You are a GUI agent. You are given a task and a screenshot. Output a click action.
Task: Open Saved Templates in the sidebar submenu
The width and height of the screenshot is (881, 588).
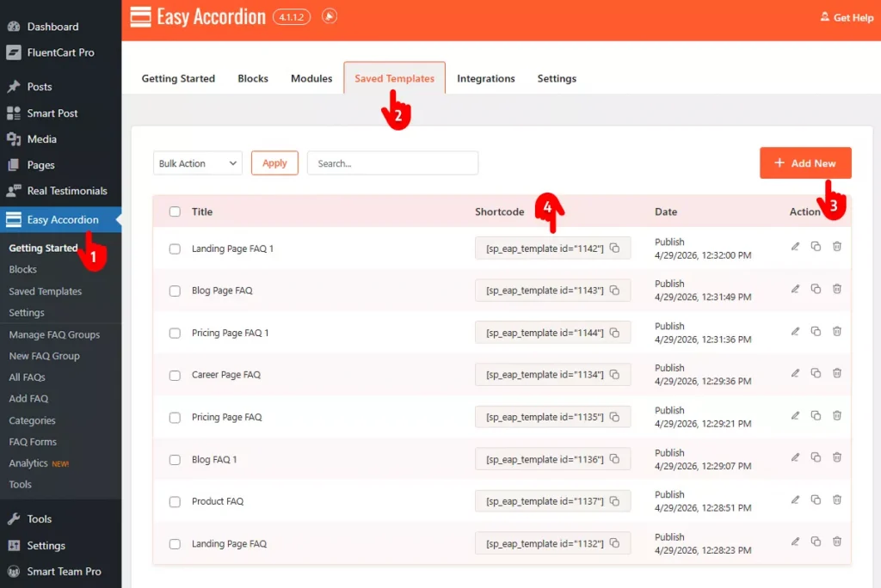(46, 291)
